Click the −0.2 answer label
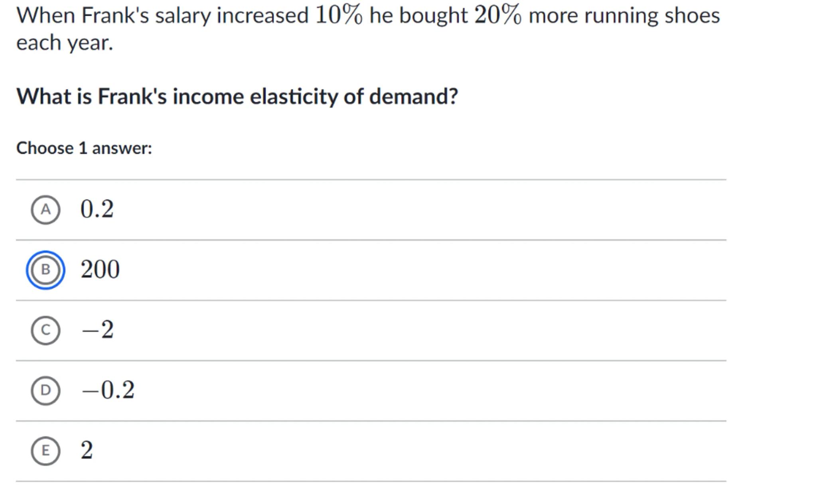 pyautogui.click(x=108, y=390)
